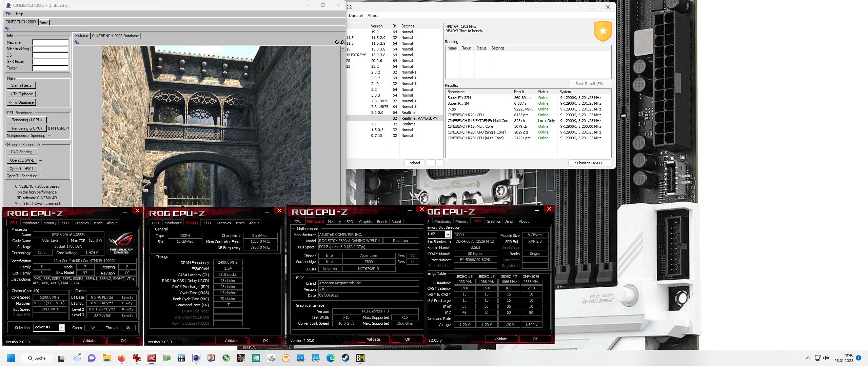
Task: Open weather widget showing 2°
Action: click(x=77, y=357)
